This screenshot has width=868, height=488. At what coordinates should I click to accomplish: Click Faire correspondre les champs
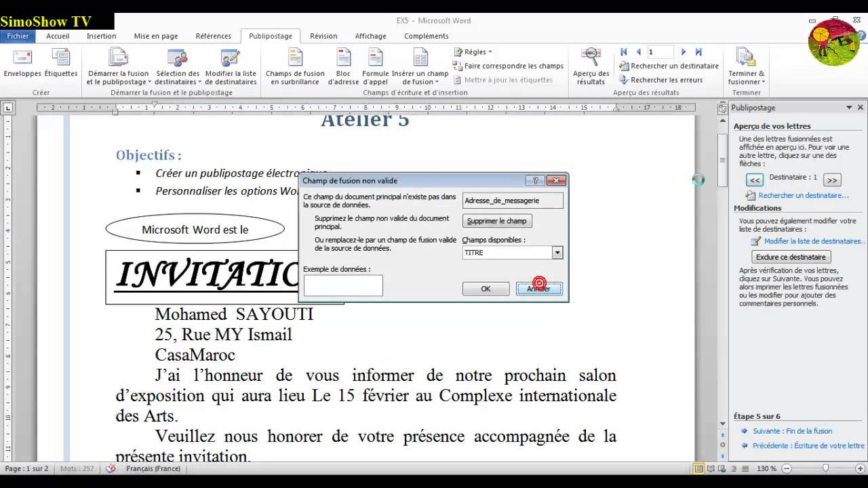(x=509, y=66)
